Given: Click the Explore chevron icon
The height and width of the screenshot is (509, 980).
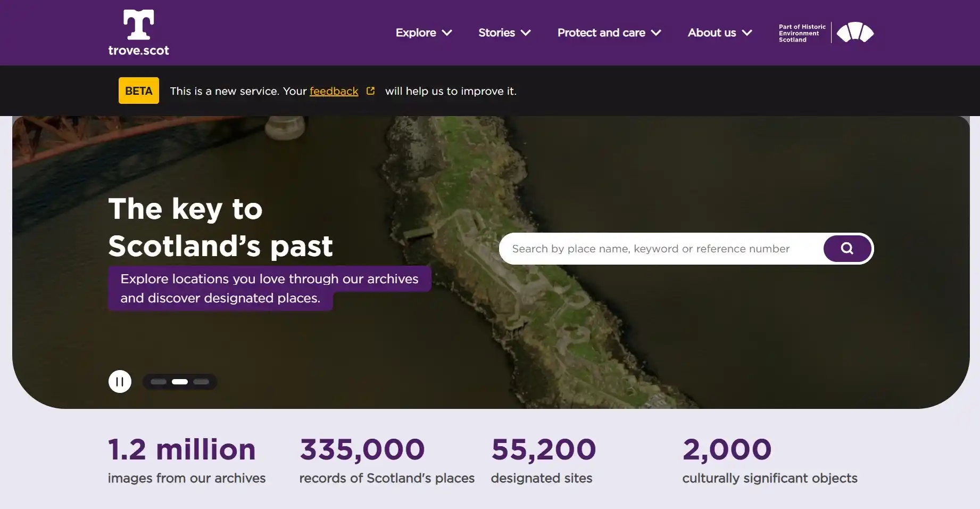Looking at the screenshot, I should pos(447,32).
